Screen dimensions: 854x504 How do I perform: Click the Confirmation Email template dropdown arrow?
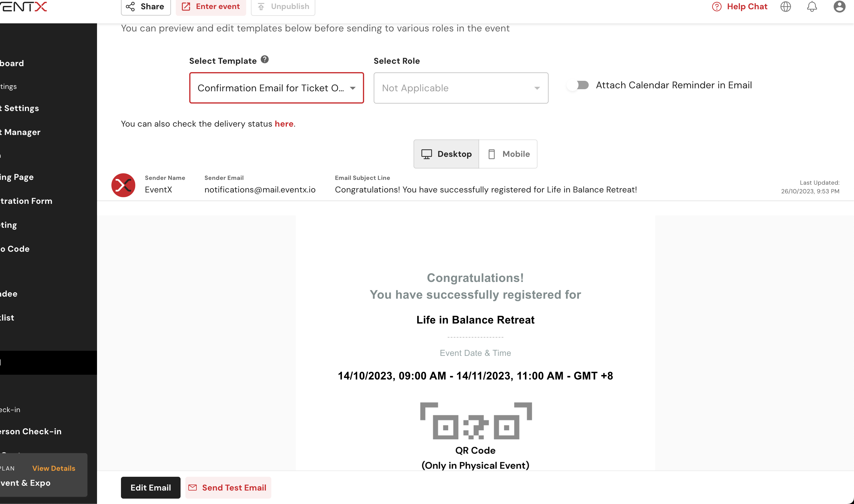tap(353, 88)
